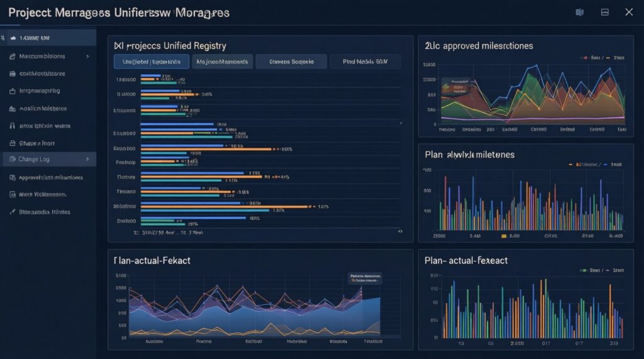Click the lock icon just above Change Log
644x359 pixels.
click(12, 143)
